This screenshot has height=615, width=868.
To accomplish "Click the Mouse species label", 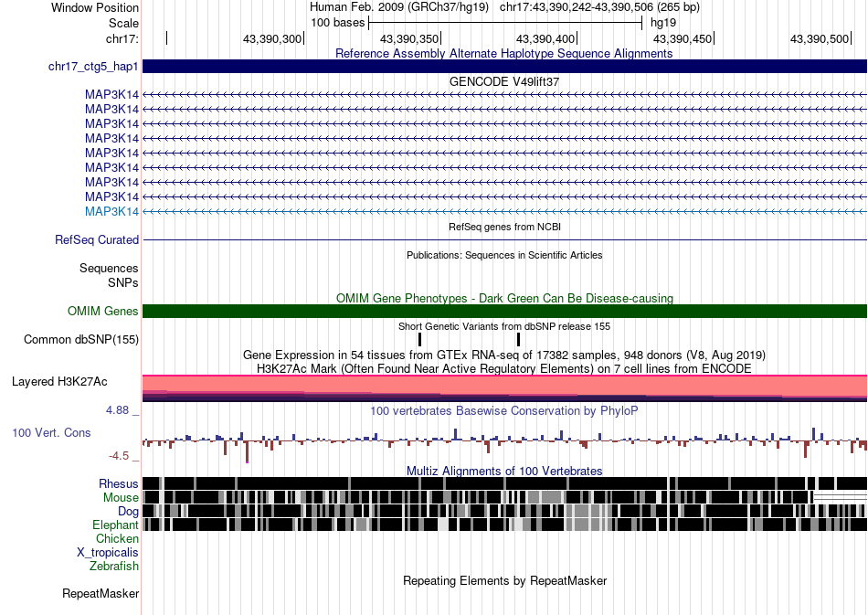I will (121, 498).
